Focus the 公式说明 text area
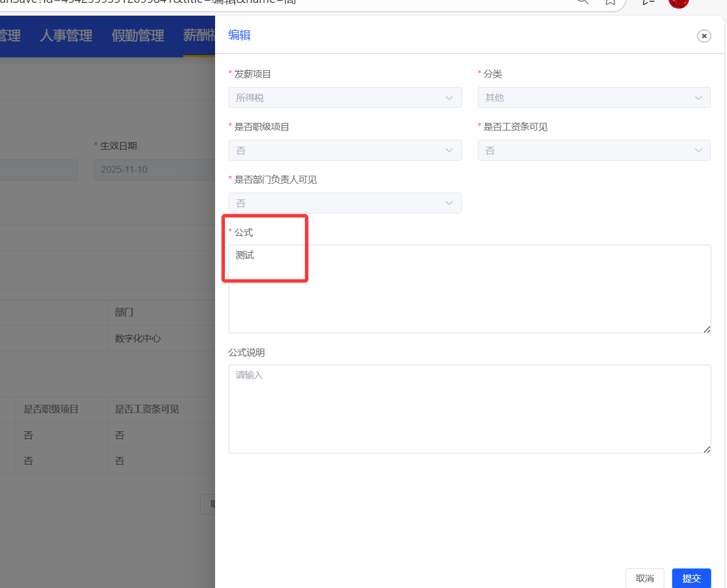This screenshot has height=588, width=727. tap(470, 409)
